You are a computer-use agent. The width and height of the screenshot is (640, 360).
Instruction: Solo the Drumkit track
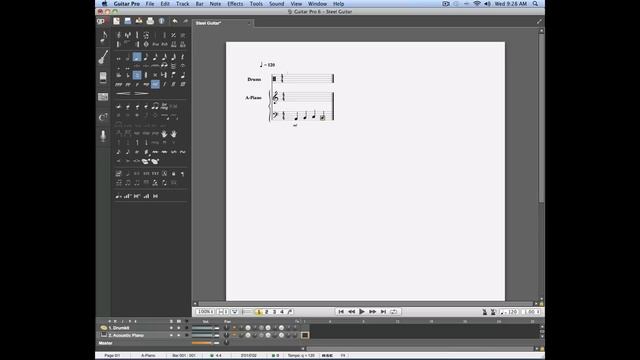(x=171, y=328)
